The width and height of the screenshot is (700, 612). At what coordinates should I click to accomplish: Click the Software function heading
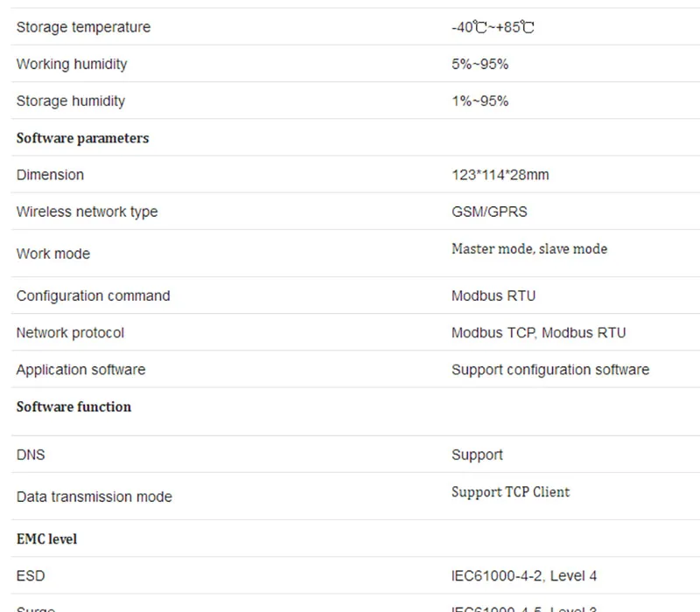tap(73, 407)
